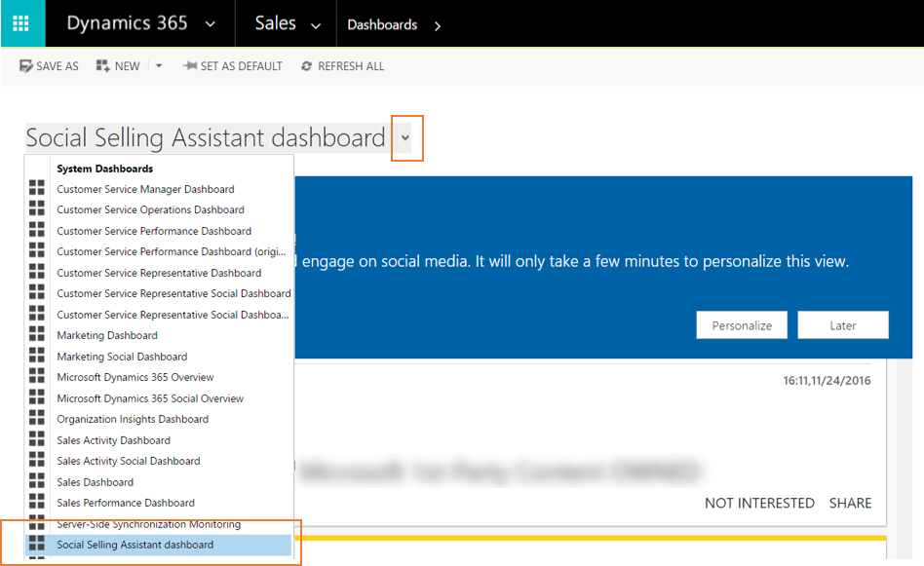The image size is (924, 566).
Task: Click grid icon beside Microsoft Dynamics 365 Overview
Action: 36,376
